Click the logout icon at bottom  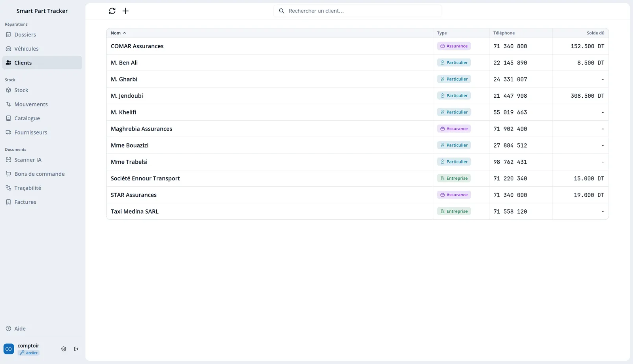click(76, 349)
